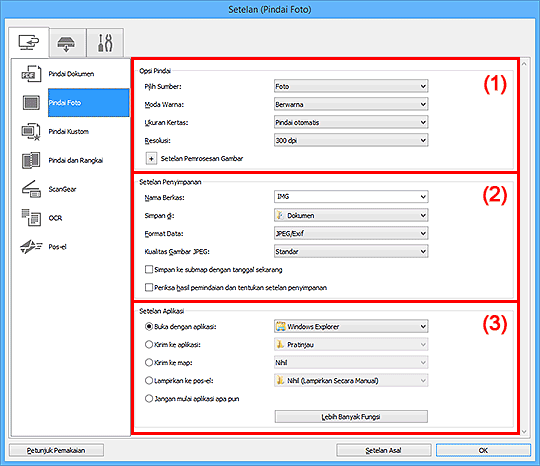540x466 pixels.
Task: Select Pindai Dokumen in the sidebar
Action: [x=71, y=74]
